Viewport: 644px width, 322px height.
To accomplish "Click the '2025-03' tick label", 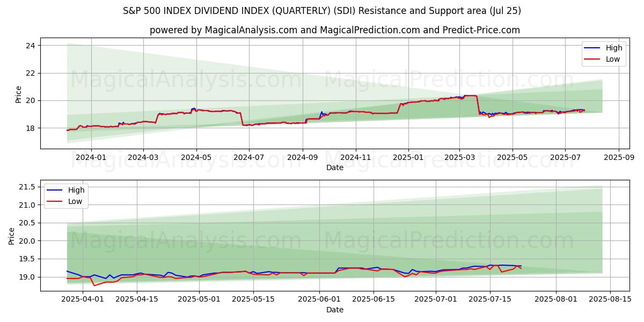I will [x=459, y=157].
